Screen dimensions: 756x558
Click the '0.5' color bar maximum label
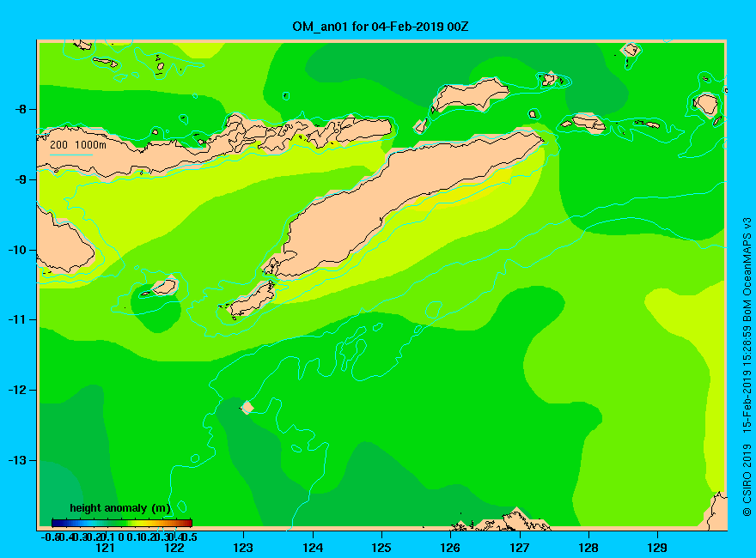click(189, 537)
